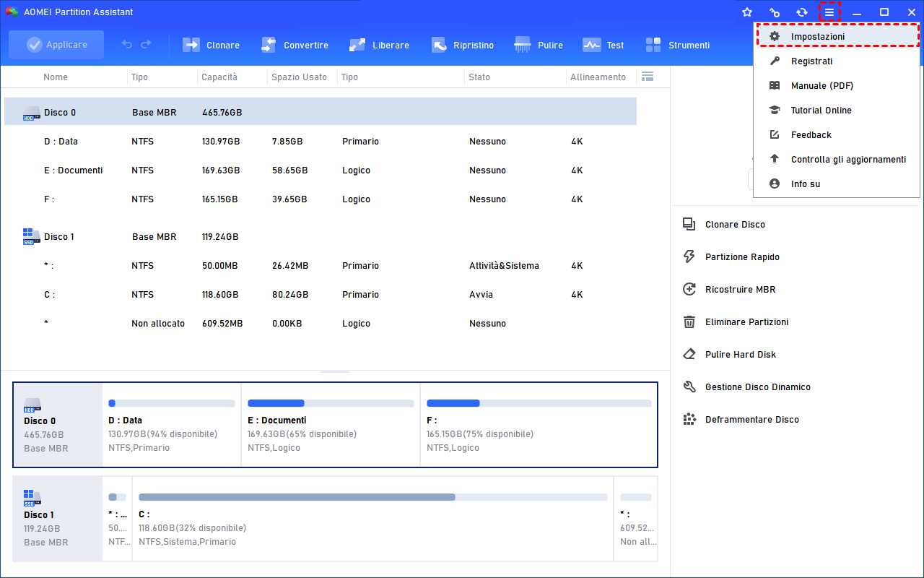Sort by the Capacità column header
The height and width of the screenshot is (578, 924).
pos(219,77)
